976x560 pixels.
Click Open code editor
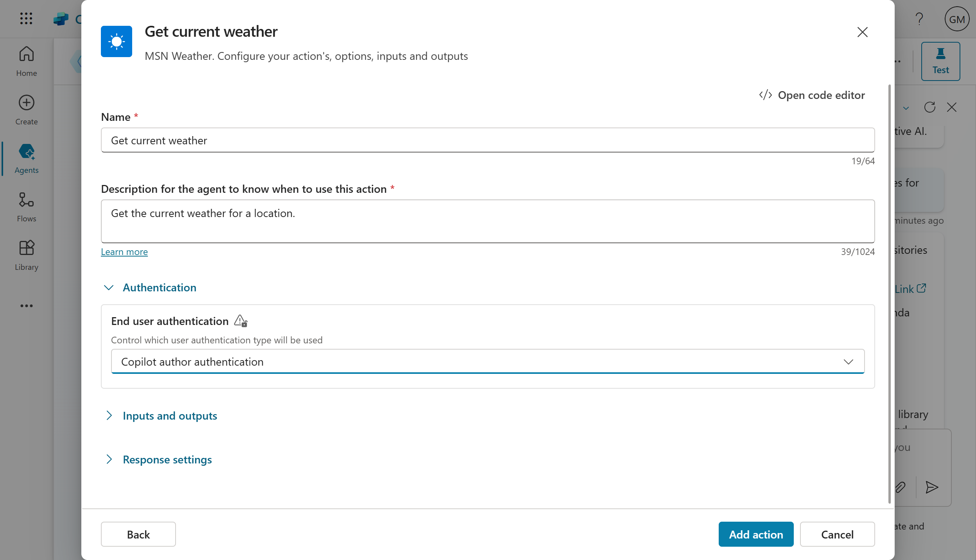pyautogui.click(x=812, y=95)
